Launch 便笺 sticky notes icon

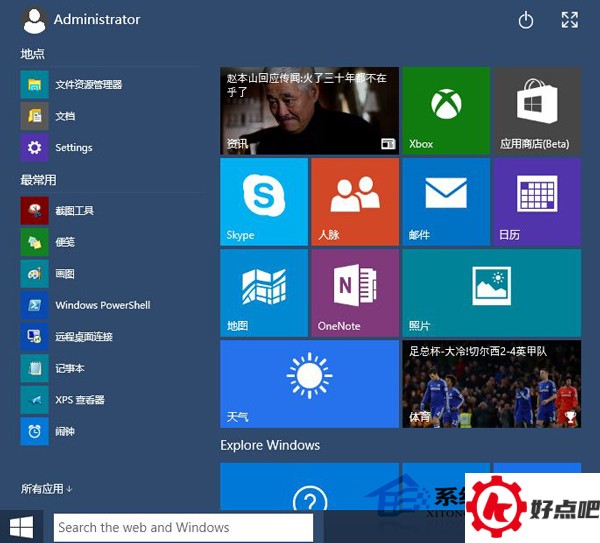tap(34, 242)
